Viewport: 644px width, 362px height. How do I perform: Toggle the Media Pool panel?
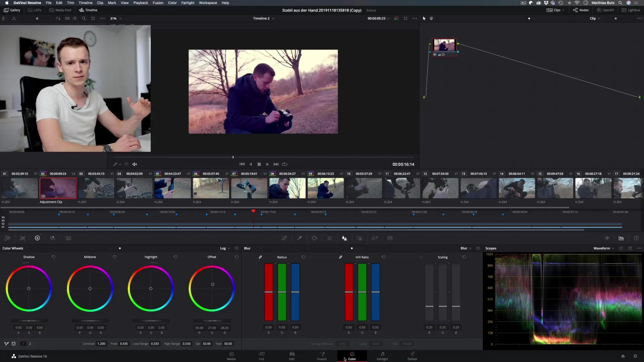(x=60, y=10)
